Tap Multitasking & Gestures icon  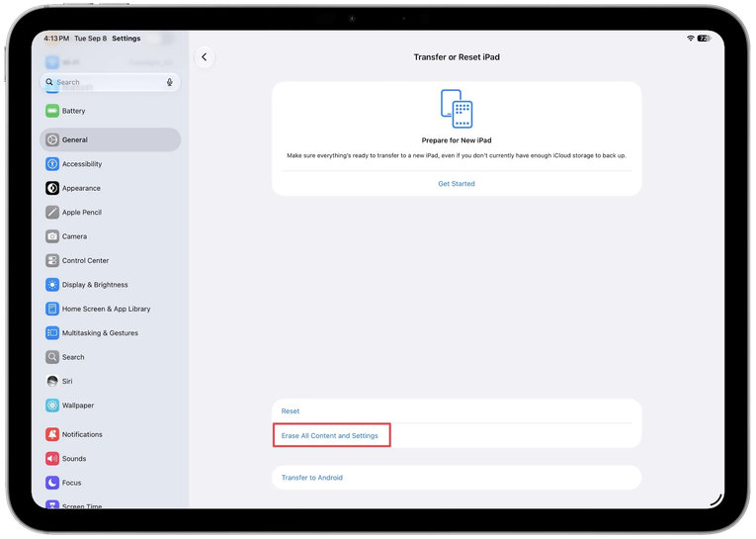tap(52, 333)
